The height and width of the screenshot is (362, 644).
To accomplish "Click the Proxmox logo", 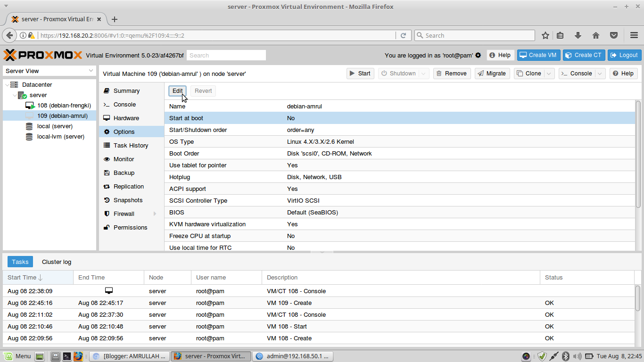I will 43,55.
